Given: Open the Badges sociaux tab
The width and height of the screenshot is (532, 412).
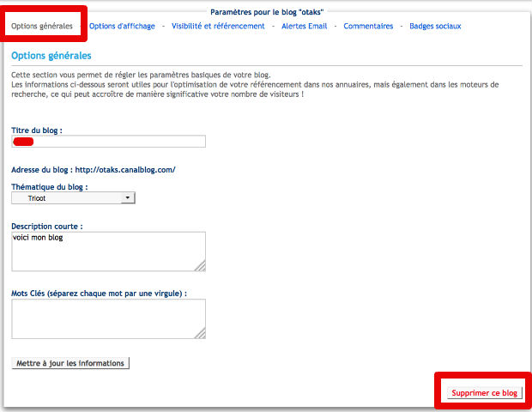Looking at the screenshot, I should [435, 27].
